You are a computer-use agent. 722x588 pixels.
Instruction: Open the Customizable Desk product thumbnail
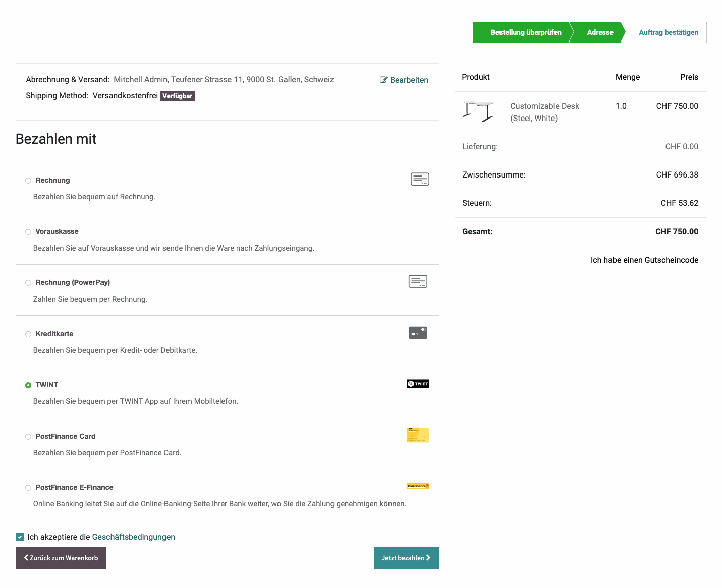tap(478, 111)
